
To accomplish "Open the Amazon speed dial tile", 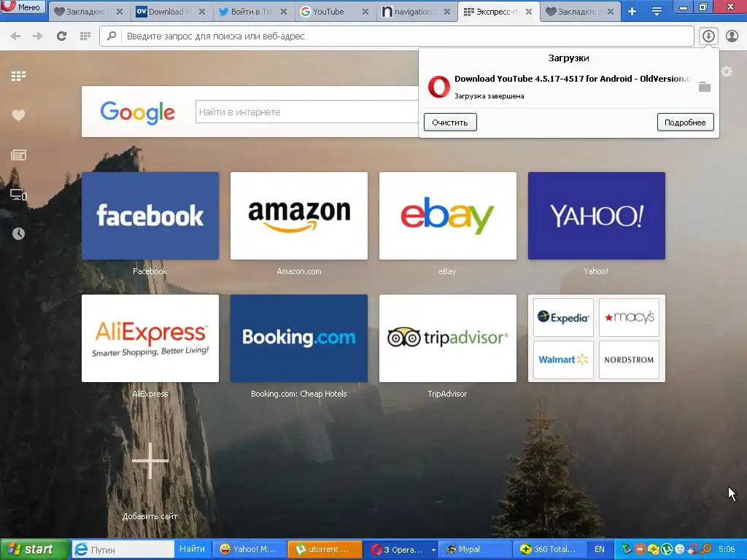I will 298,216.
